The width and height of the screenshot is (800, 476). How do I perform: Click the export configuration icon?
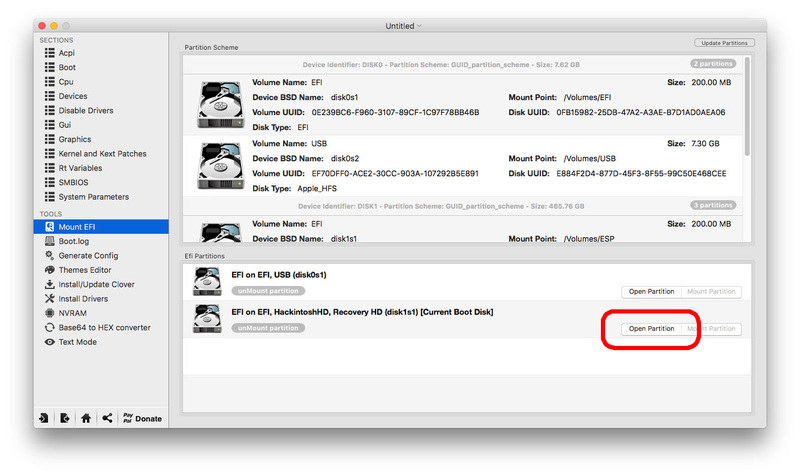(65, 418)
